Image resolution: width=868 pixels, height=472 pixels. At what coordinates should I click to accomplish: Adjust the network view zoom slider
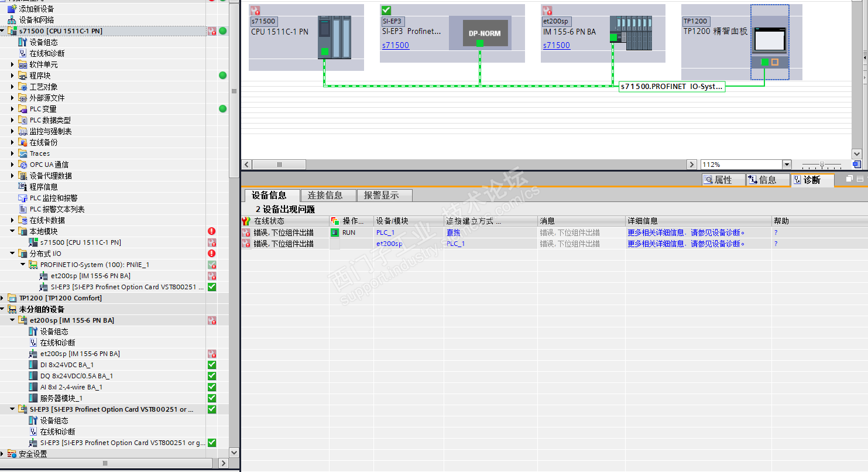coord(822,165)
